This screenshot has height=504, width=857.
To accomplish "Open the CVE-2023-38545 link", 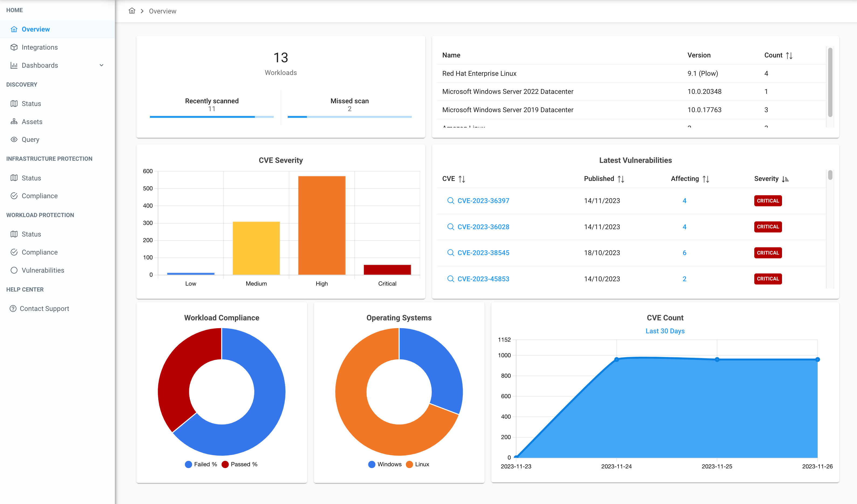I will coord(484,253).
